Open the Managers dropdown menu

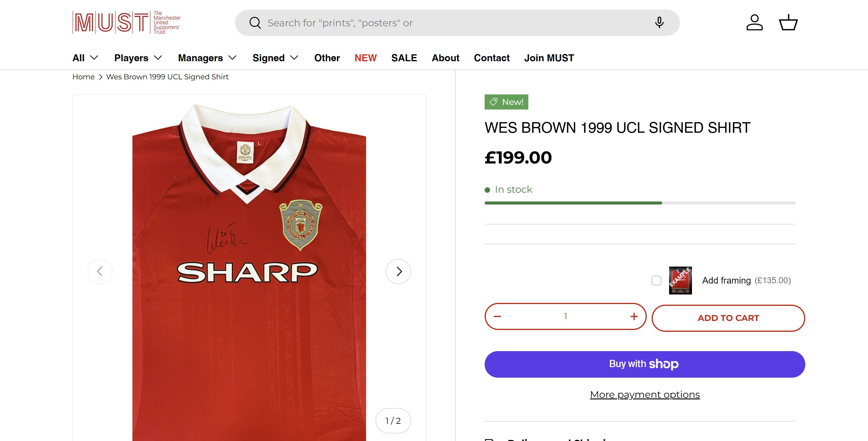click(207, 58)
